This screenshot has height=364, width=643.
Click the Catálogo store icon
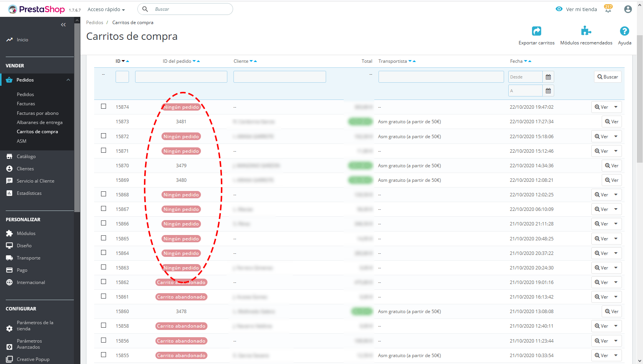10,157
